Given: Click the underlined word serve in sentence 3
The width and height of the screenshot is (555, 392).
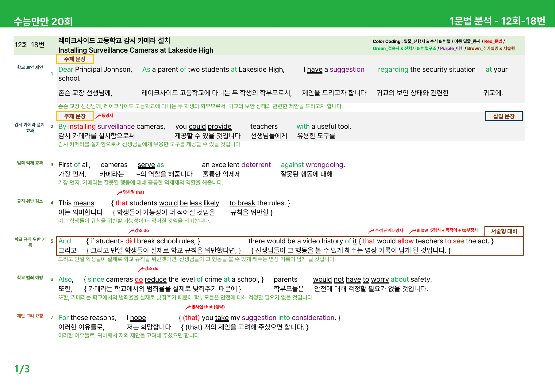Looking at the screenshot, I should point(146,165).
